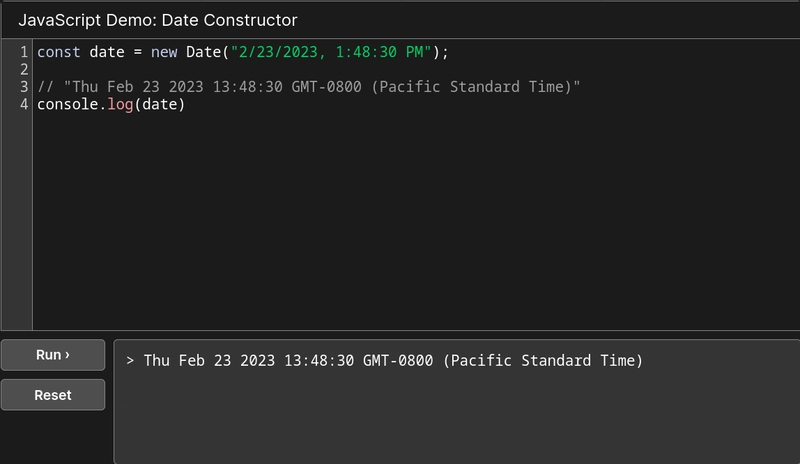800x464 pixels.
Task: Click the comment text on line 3
Action: tap(309, 87)
